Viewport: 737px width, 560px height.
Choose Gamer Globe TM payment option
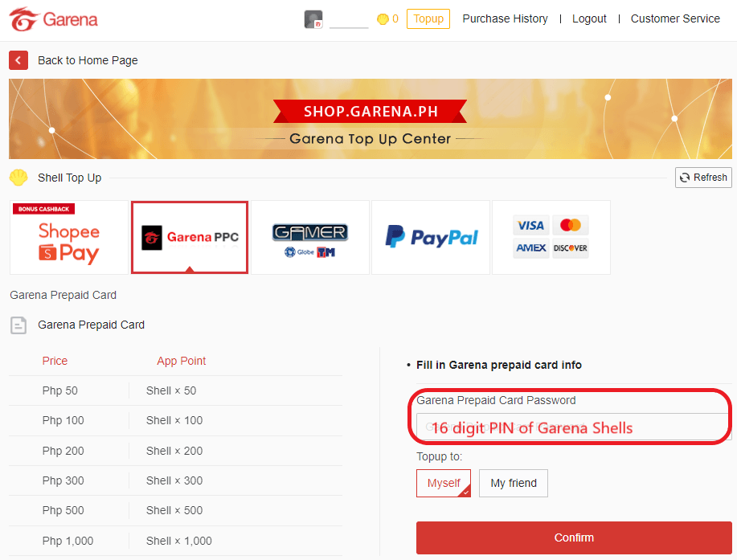[x=310, y=237]
